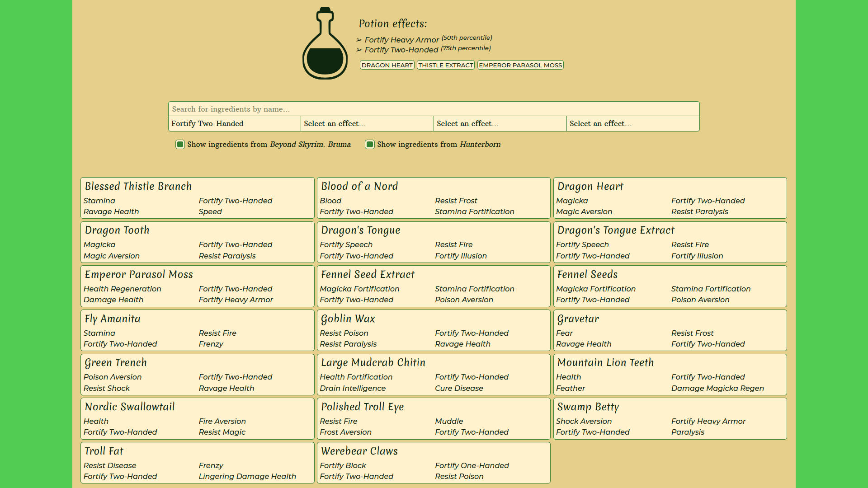Choose the Werebear Claws ingredient card
The image size is (868, 488).
click(x=433, y=463)
